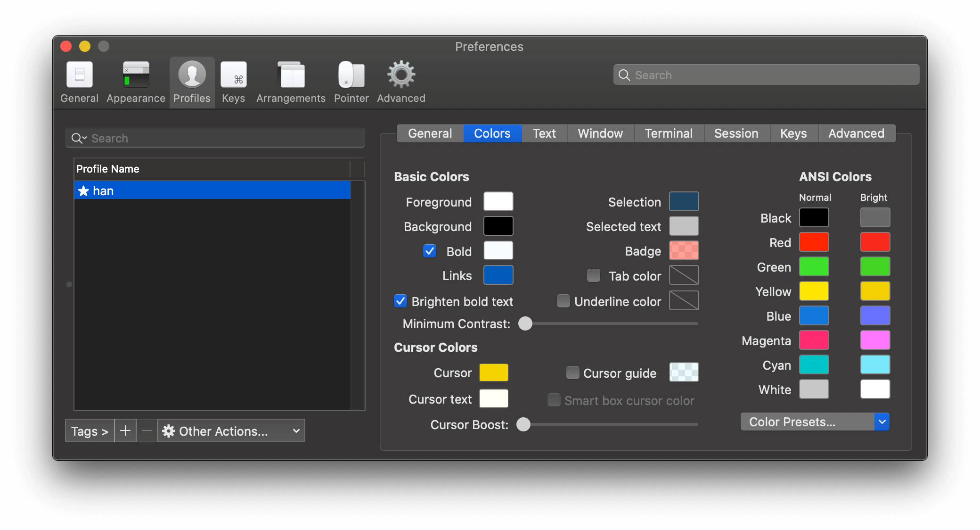
Task: Expand the Tags dropdown
Action: (x=90, y=431)
